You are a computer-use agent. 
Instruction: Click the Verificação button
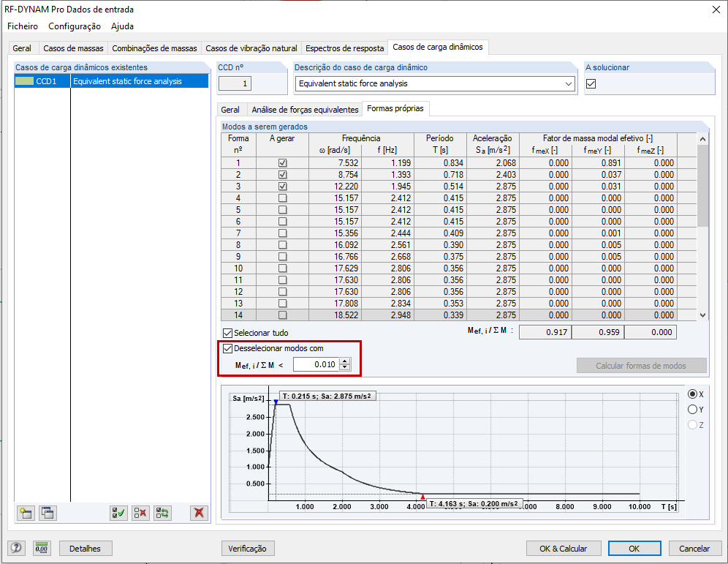[248, 549]
